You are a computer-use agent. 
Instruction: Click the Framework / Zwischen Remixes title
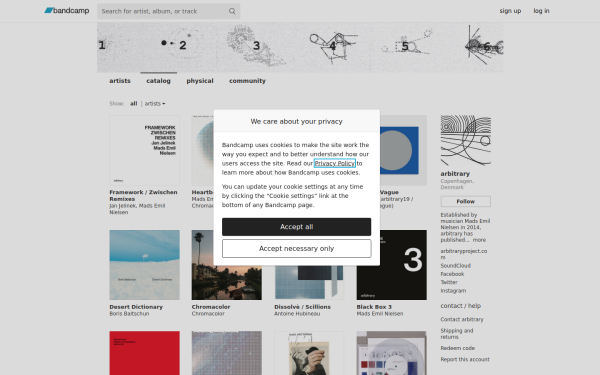[x=143, y=196]
